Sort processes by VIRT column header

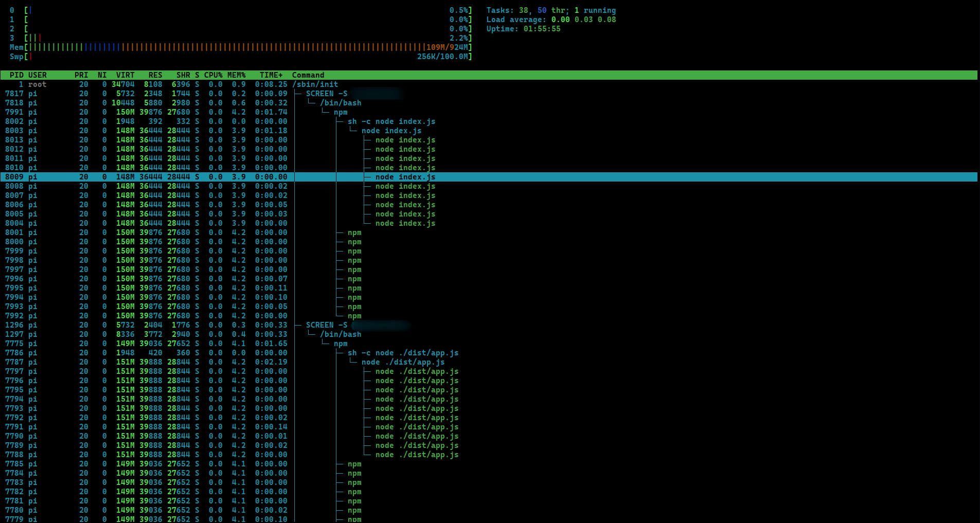(125, 75)
